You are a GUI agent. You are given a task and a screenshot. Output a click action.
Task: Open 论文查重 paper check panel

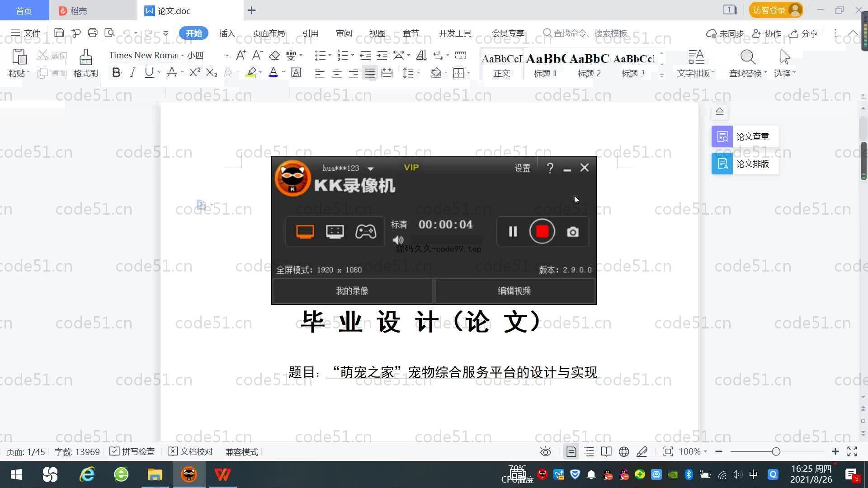(x=745, y=136)
